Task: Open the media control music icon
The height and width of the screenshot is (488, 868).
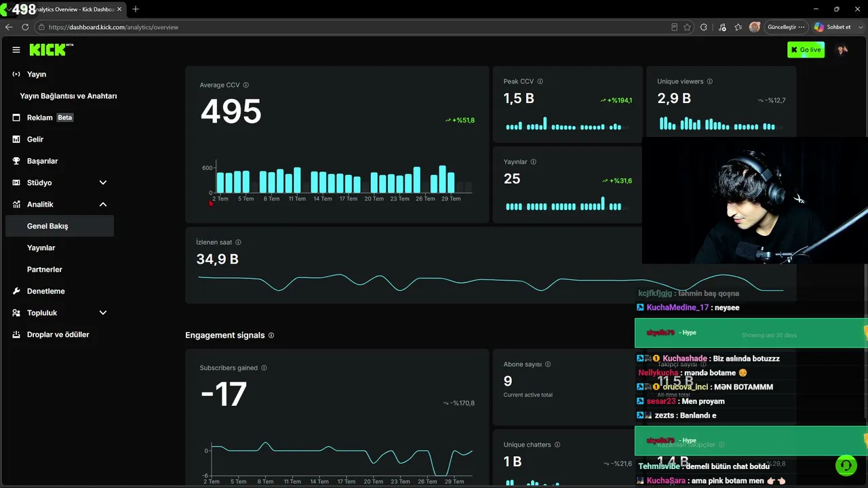Action: [722, 27]
